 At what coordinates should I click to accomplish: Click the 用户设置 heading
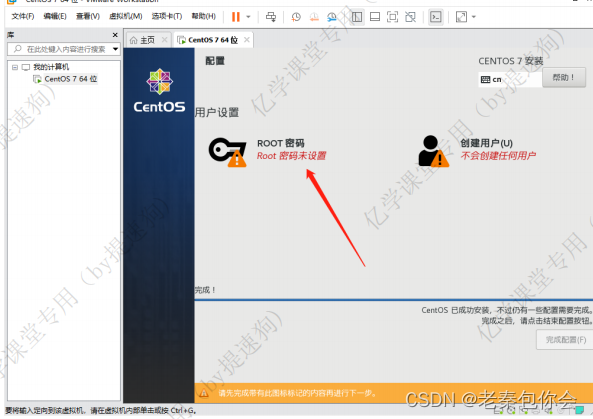[x=217, y=112]
